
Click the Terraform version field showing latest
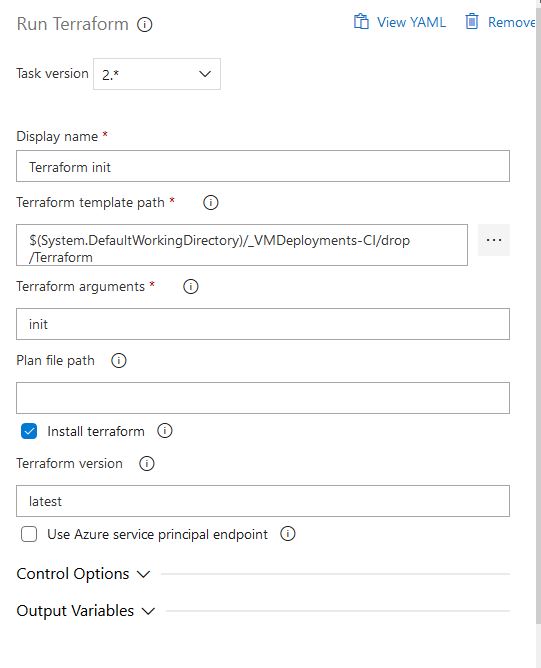pyautogui.click(x=263, y=501)
